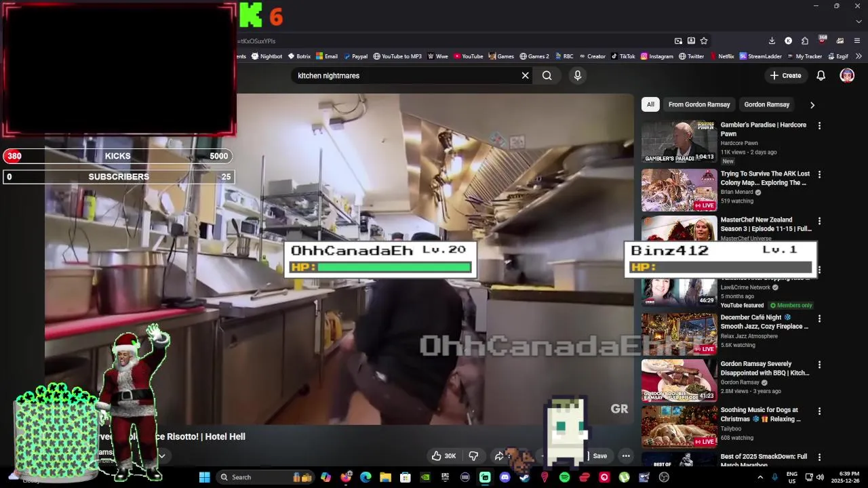The height and width of the screenshot is (488, 868).
Task: Open Brian Menard channel name
Action: pyautogui.click(x=736, y=192)
